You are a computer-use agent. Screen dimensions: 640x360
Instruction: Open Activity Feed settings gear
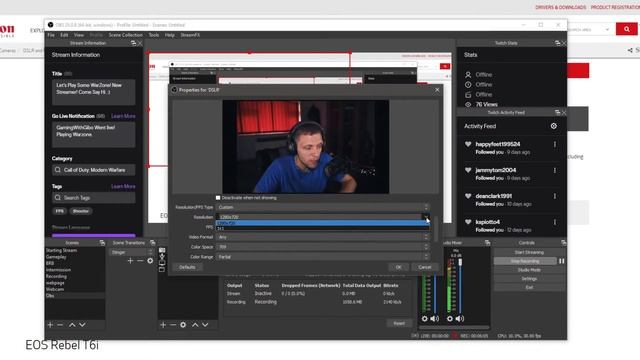point(554,126)
